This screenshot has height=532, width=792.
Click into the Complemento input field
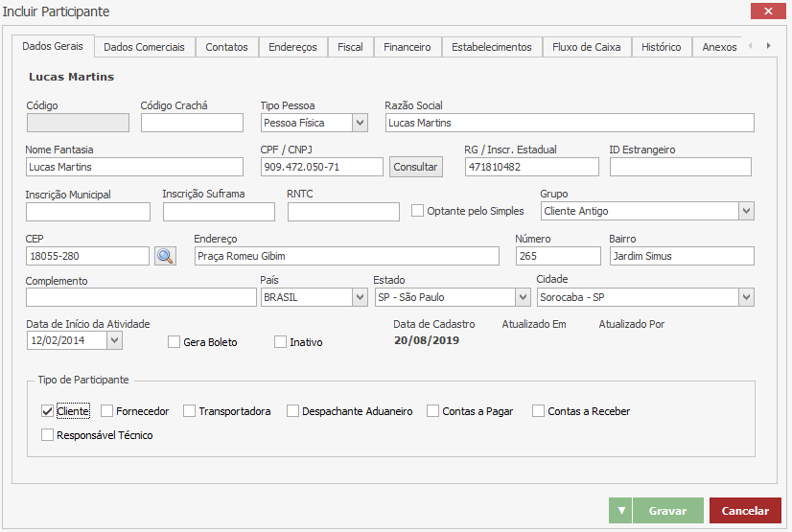coord(141,297)
